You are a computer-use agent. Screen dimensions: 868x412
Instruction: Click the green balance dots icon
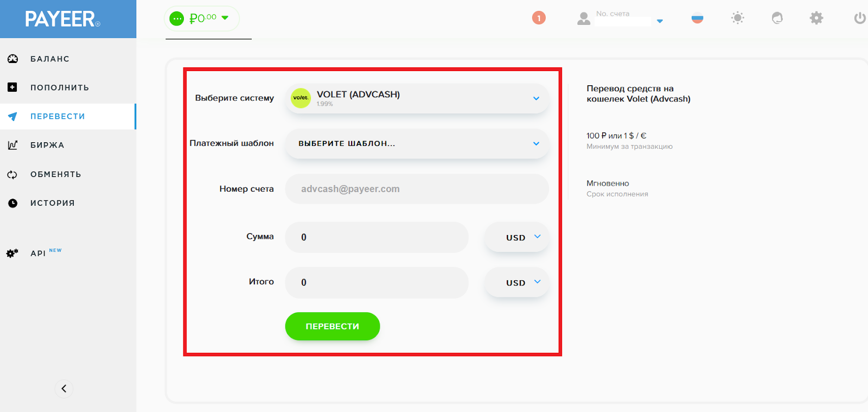[x=177, y=18]
